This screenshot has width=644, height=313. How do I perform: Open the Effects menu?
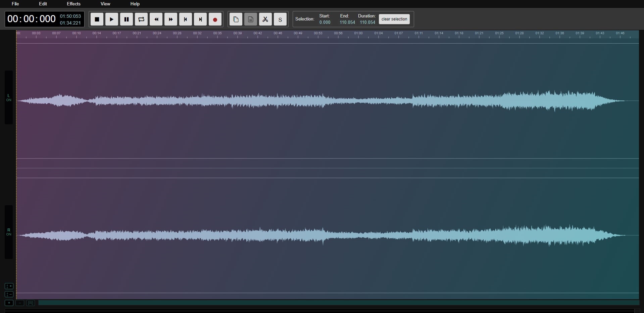[x=73, y=4]
